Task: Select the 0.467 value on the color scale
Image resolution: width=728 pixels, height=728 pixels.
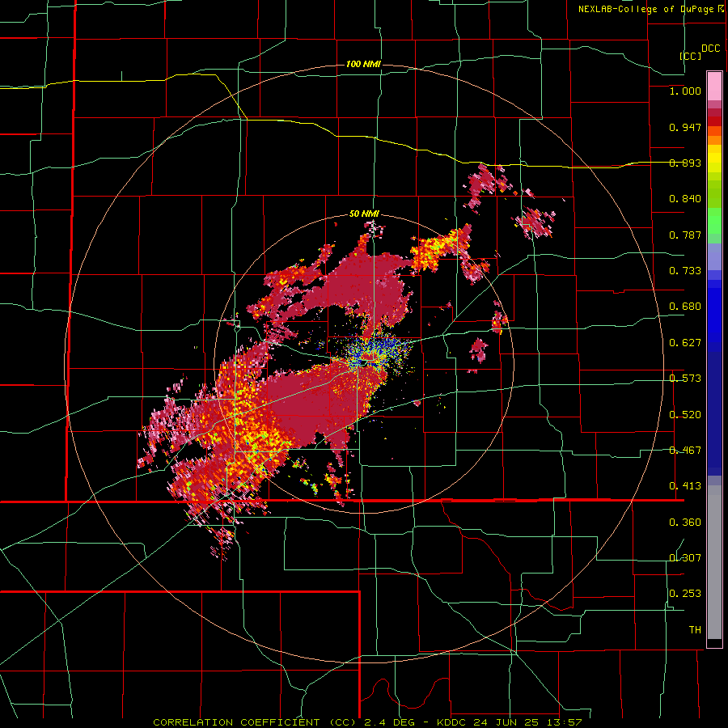Action: point(685,451)
